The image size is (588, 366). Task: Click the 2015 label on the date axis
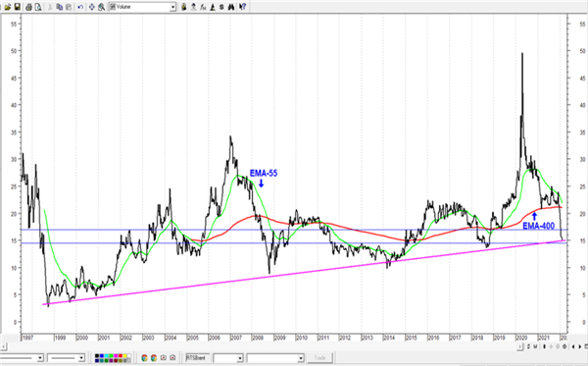coord(411,338)
